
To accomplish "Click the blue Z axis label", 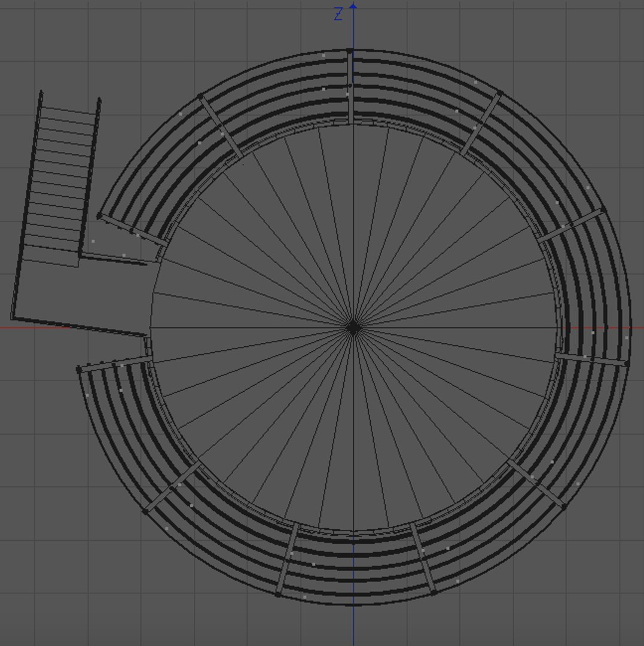I will click(x=338, y=14).
